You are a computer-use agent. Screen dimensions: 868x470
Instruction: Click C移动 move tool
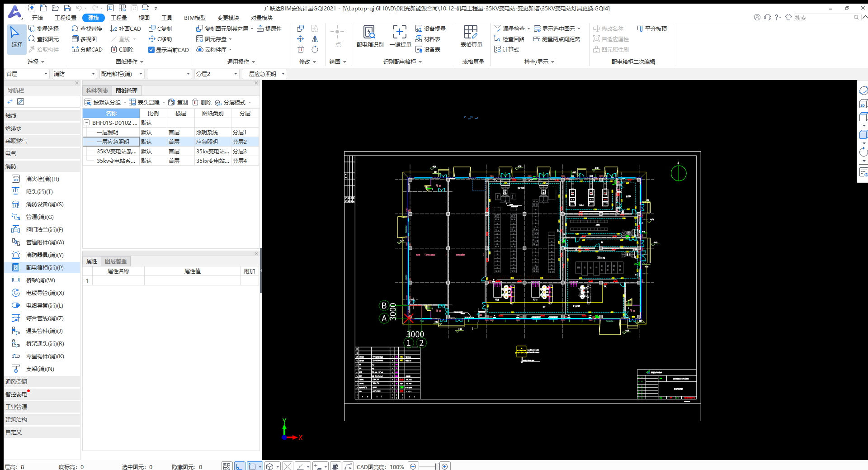pyautogui.click(x=160, y=39)
